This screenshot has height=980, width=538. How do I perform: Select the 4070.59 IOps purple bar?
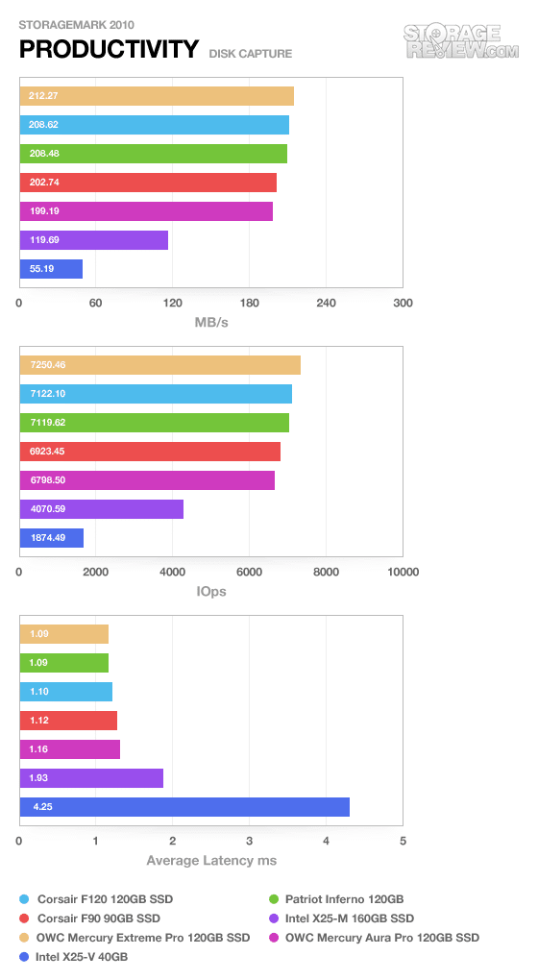[102, 509]
